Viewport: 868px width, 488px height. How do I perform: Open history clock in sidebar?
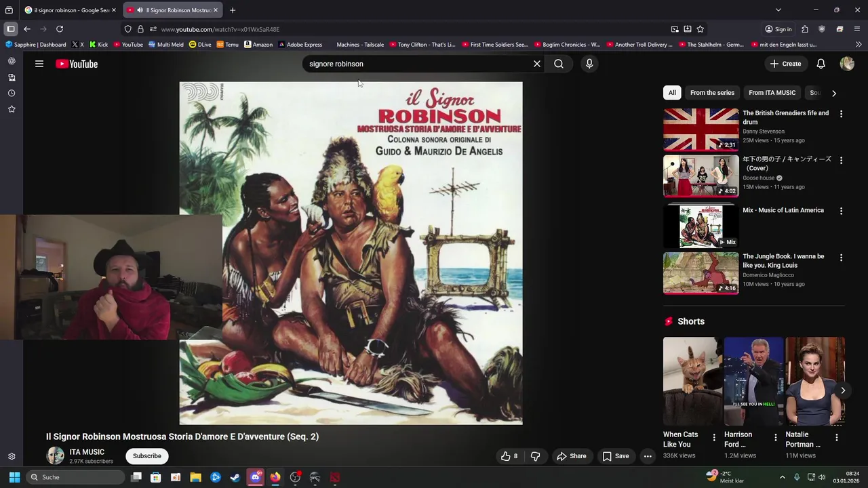tap(12, 93)
